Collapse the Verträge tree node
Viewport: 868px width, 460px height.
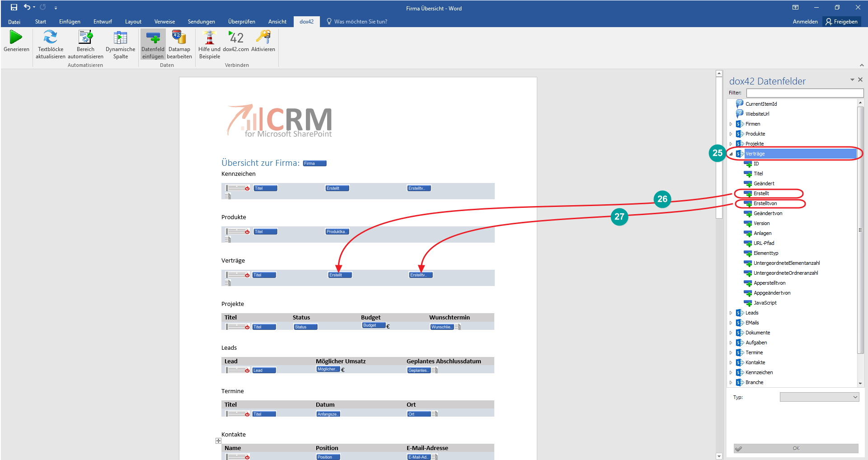click(731, 154)
